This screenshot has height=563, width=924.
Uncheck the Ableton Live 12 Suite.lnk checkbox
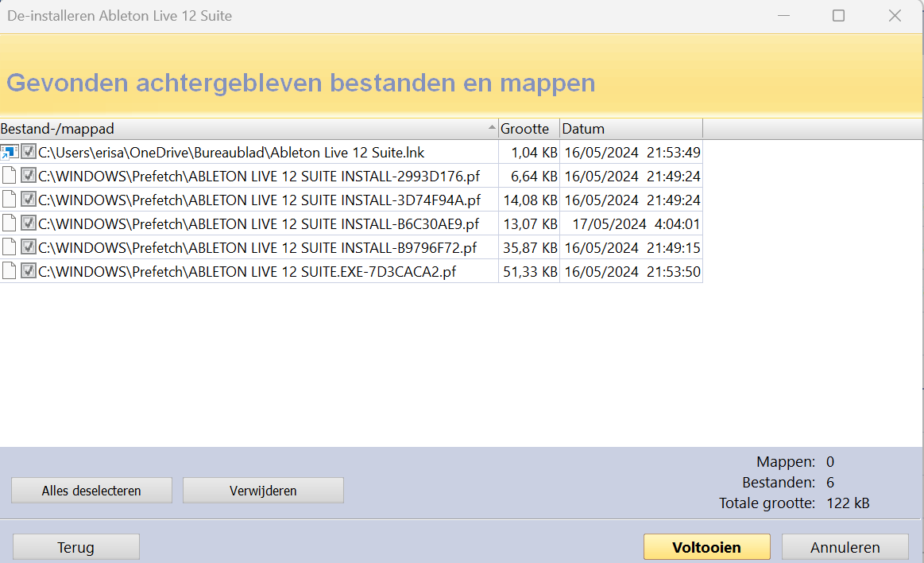[29, 152]
